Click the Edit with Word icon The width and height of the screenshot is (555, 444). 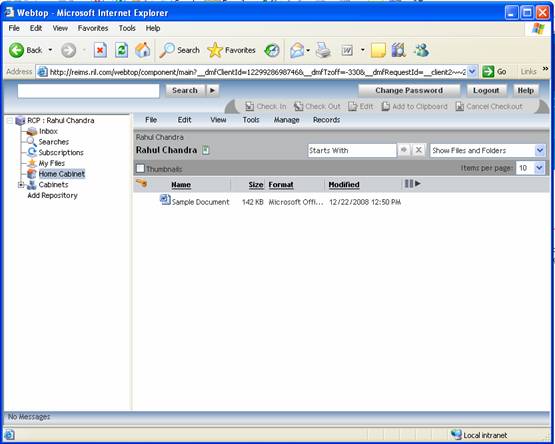click(347, 51)
